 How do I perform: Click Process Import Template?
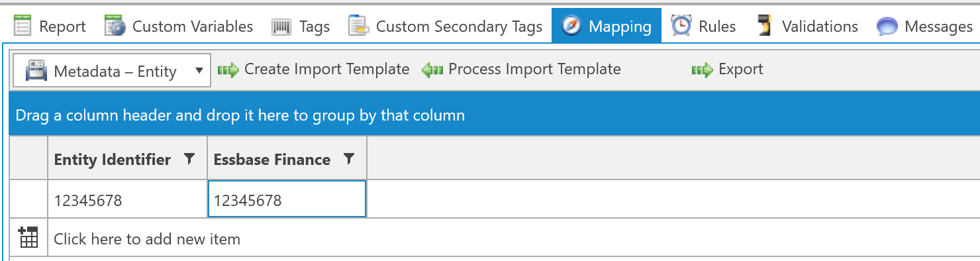point(521,70)
